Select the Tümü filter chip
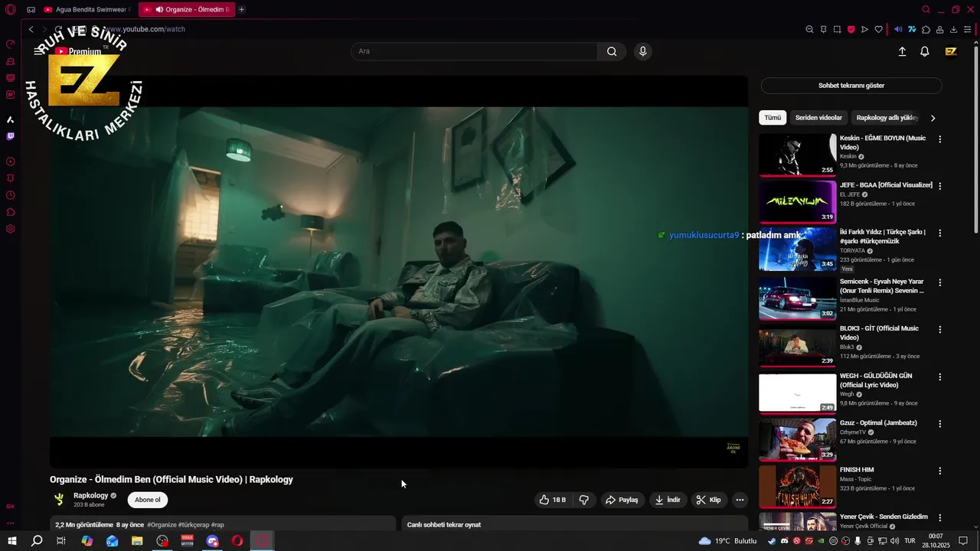Viewport: 980px width, 551px height. point(773,118)
